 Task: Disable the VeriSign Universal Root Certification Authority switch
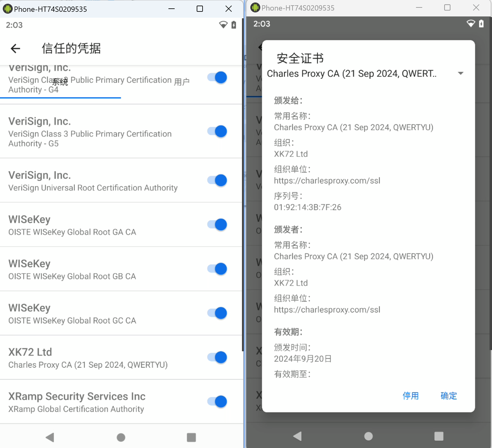pos(217,180)
